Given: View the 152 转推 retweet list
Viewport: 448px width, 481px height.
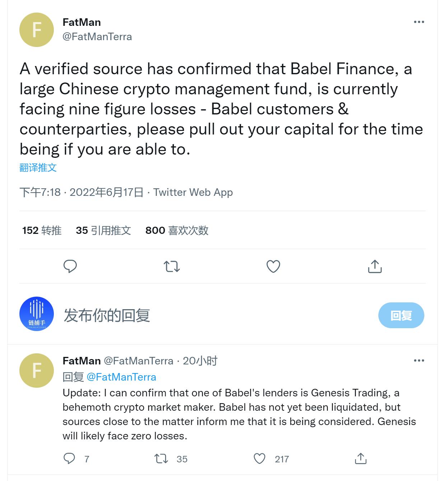Looking at the screenshot, I should (41, 231).
